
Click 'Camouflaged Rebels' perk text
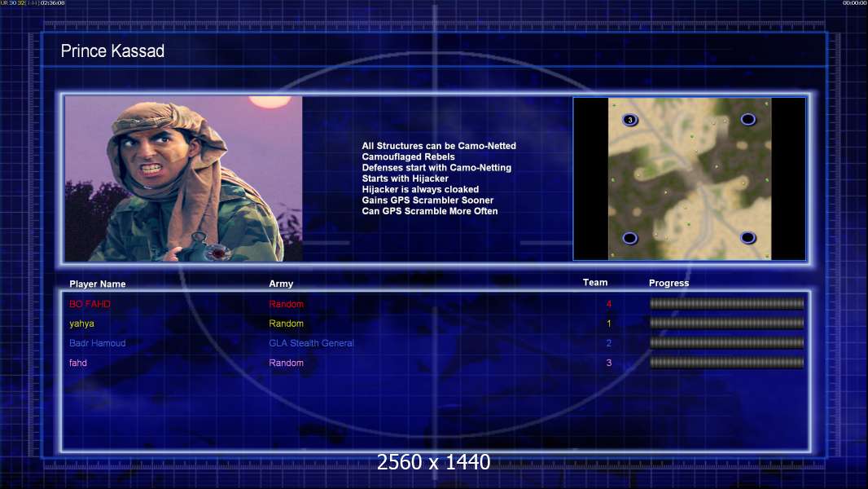pyautogui.click(x=409, y=156)
